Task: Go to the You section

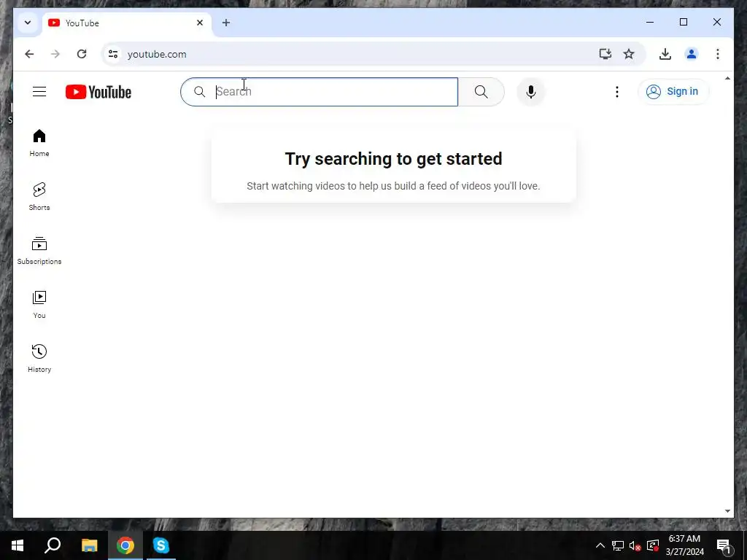Action: click(39, 304)
